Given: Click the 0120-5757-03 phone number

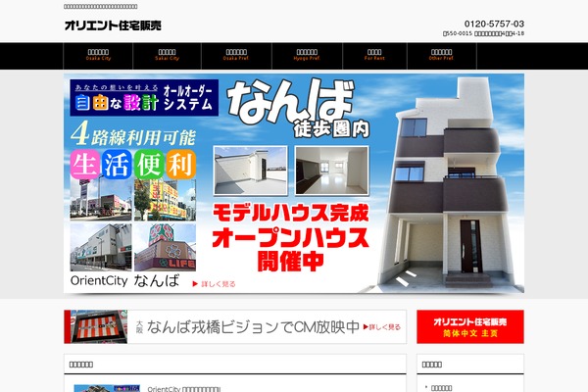Looking at the screenshot, I should click(494, 24).
